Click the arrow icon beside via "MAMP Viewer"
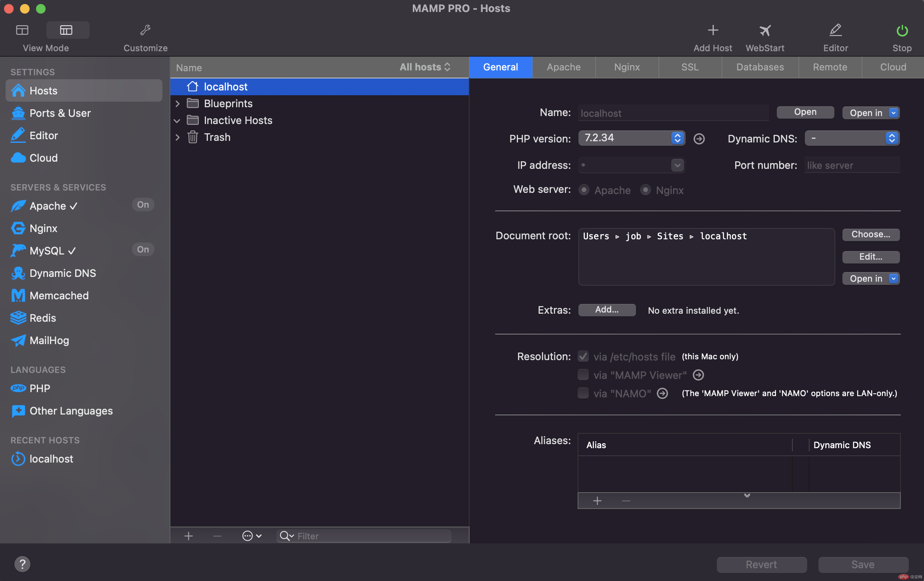 (x=698, y=375)
